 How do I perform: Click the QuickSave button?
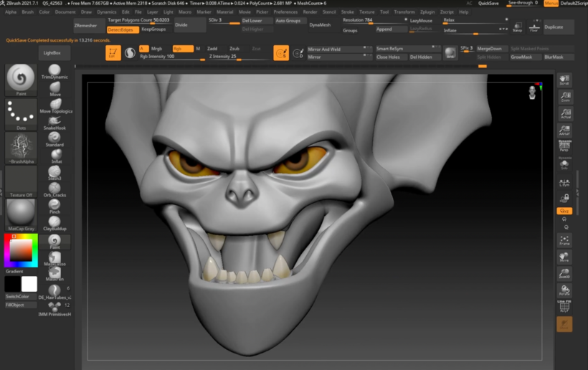[x=488, y=4]
